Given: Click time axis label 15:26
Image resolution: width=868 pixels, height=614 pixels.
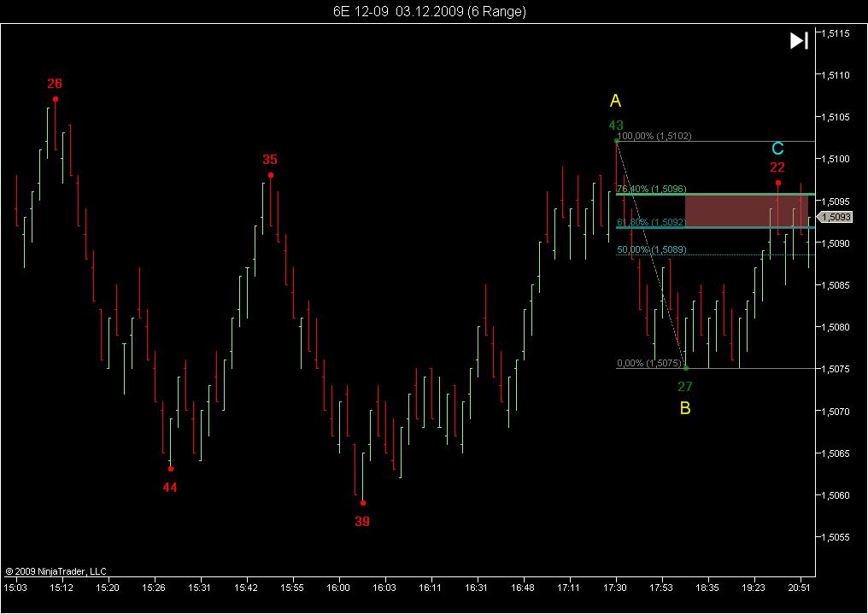Looking at the screenshot, I should pos(154,588).
